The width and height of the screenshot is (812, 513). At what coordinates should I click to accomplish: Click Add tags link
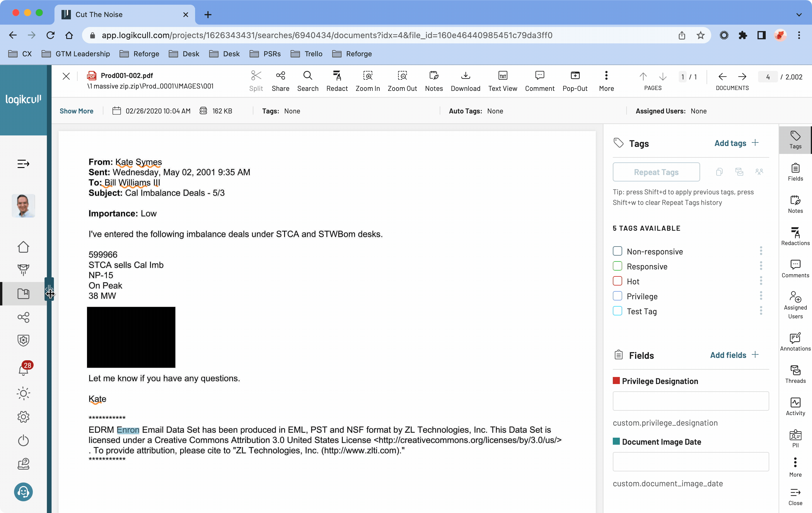click(736, 143)
